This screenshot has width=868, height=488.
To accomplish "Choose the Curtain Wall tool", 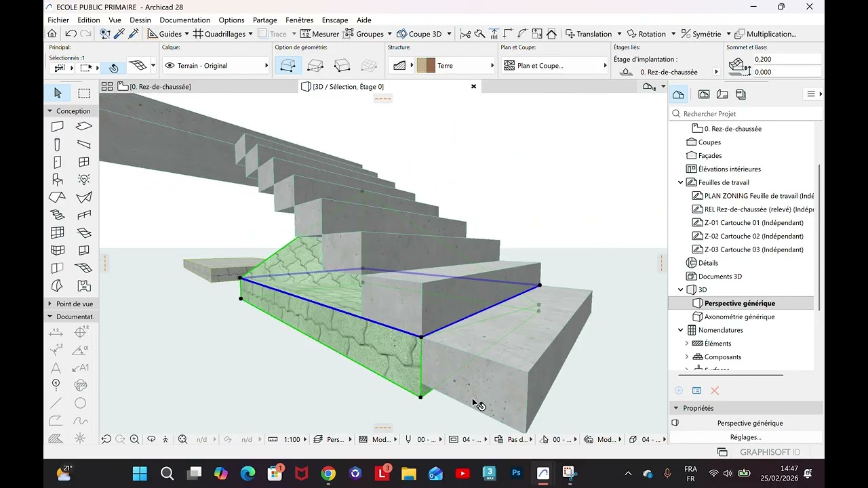I will 58,232.
